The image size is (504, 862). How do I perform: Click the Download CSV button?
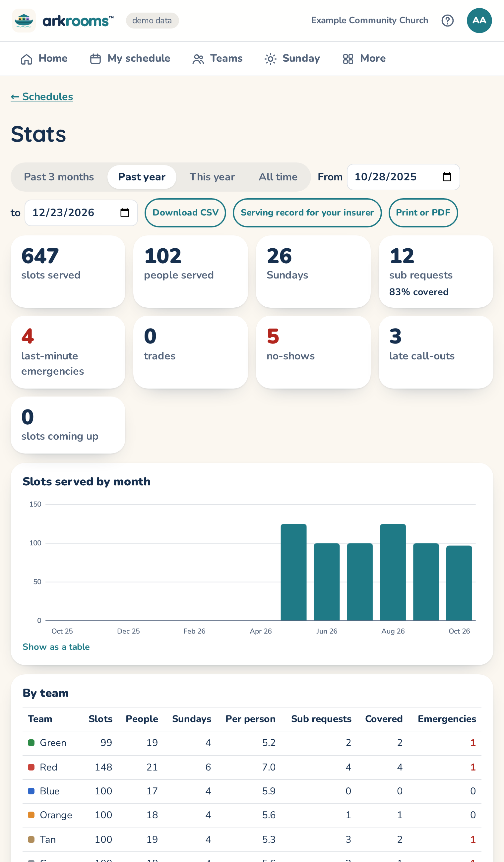click(x=185, y=213)
